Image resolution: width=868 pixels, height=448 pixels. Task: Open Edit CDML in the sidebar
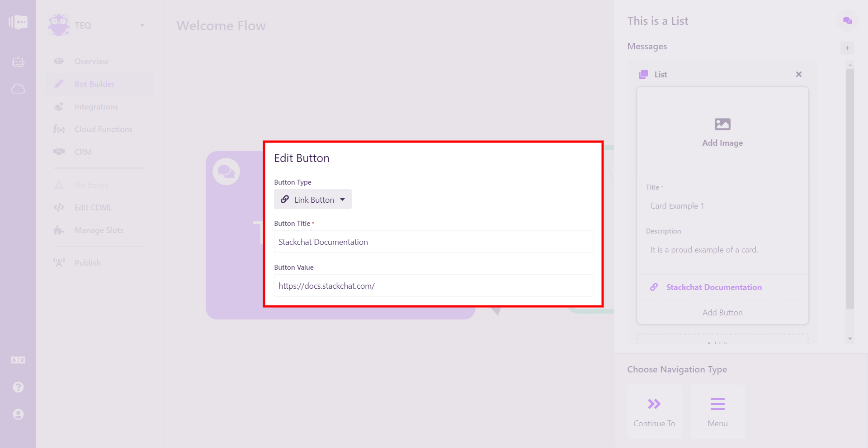tap(99, 208)
